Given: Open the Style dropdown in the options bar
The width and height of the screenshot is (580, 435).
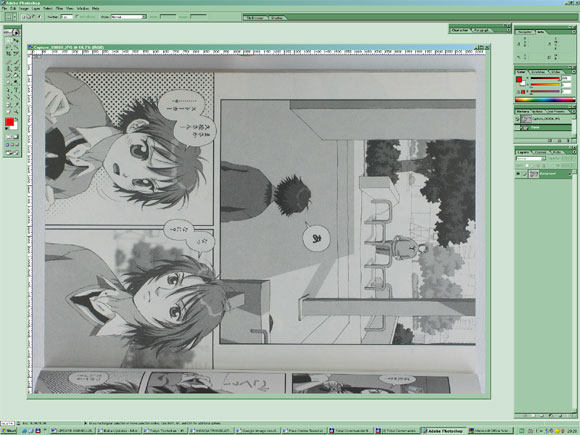Looking at the screenshot, I should pyautogui.click(x=128, y=17).
